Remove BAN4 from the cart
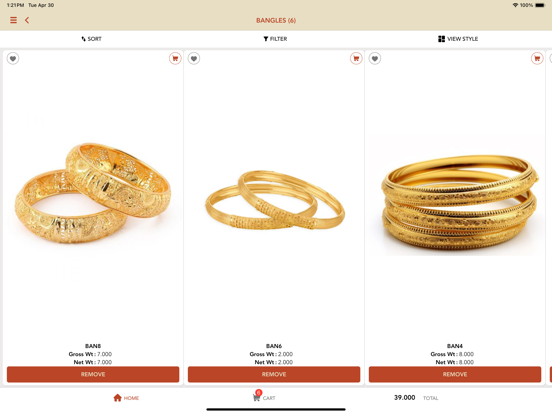Image resolution: width=552 pixels, height=414 pixels. tap(455, 374)
